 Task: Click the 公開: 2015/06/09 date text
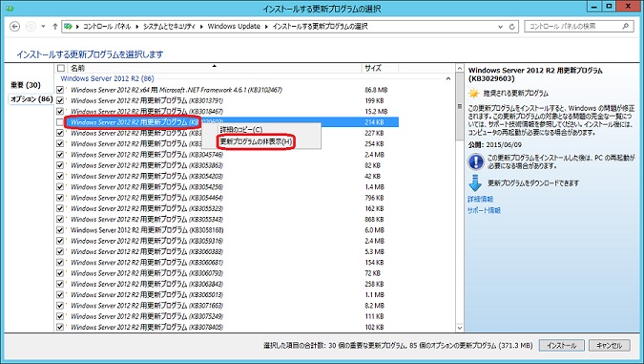pyautogui.click(x=495, y=145)
